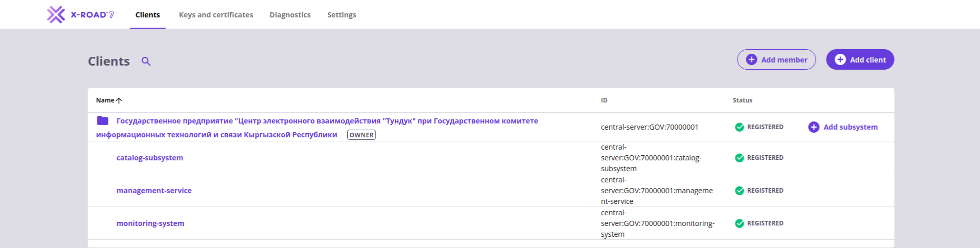The height and width of the screenshot is (248, 980).
Task: Open the monitoring-system client link
Action: point(150,223)
